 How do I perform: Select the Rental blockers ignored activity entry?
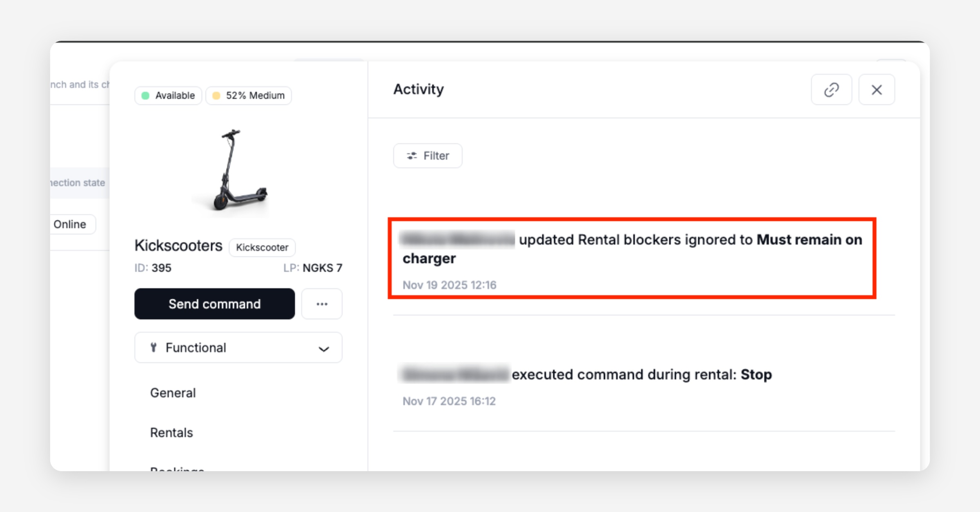631,258
